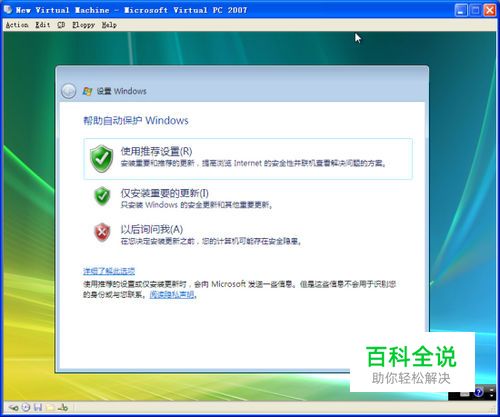Open the Virtual PC title bar icon
The width and height of the screenshot is (500, 417).
[8, 10]
